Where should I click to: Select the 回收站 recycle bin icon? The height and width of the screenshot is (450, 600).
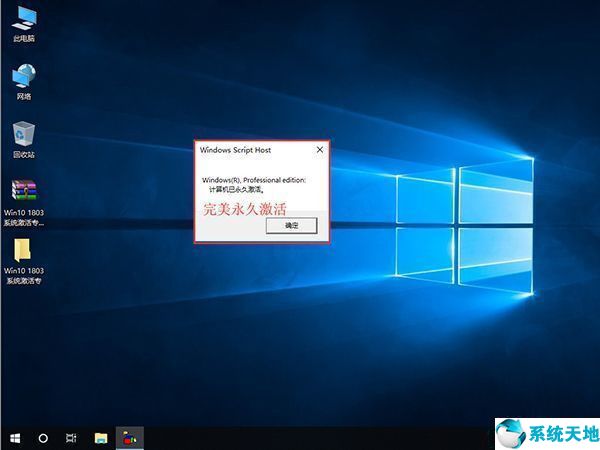coord(24,139)
